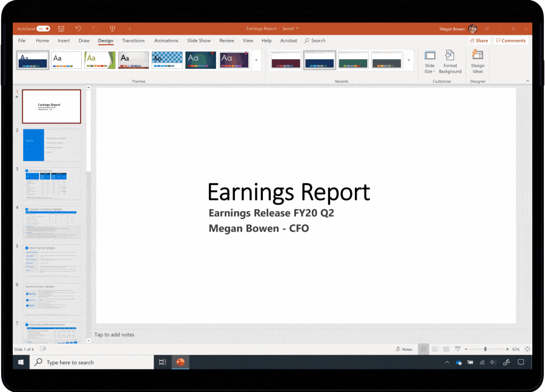The height and width of the screenshot is (392, 545).
Task: Switch to the Animations tab
Action: click(167, 41)
